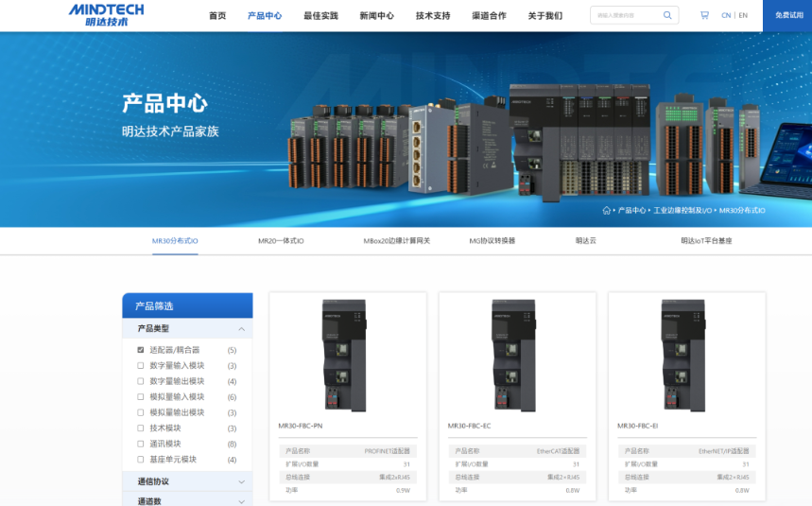
Task: Click the 产品筛选 panel header
Action: 187,305
